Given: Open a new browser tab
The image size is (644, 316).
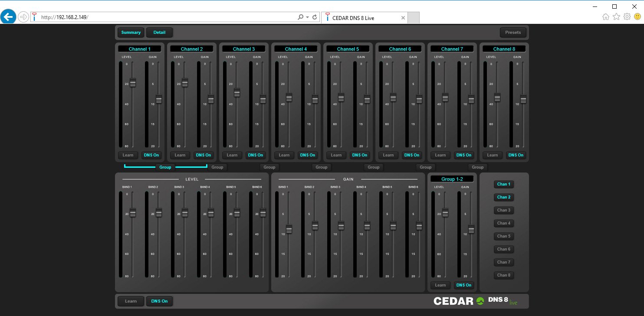Looking at the screenshot, I should click(414, 18).
